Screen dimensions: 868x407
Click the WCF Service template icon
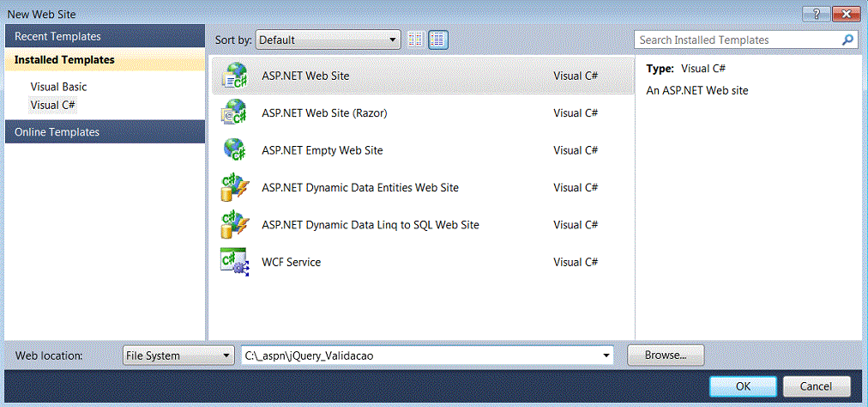[x=233, y=261]
